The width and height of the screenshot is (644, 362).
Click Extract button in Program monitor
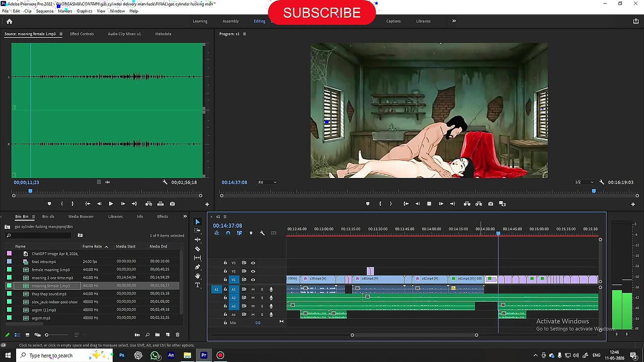tap(478, 204)
